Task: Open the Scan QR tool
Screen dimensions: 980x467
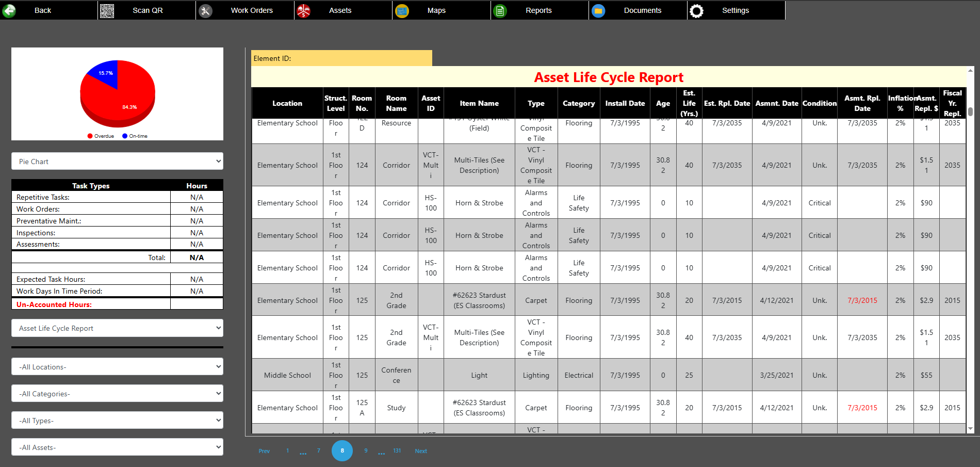Action: pos(107,10)
